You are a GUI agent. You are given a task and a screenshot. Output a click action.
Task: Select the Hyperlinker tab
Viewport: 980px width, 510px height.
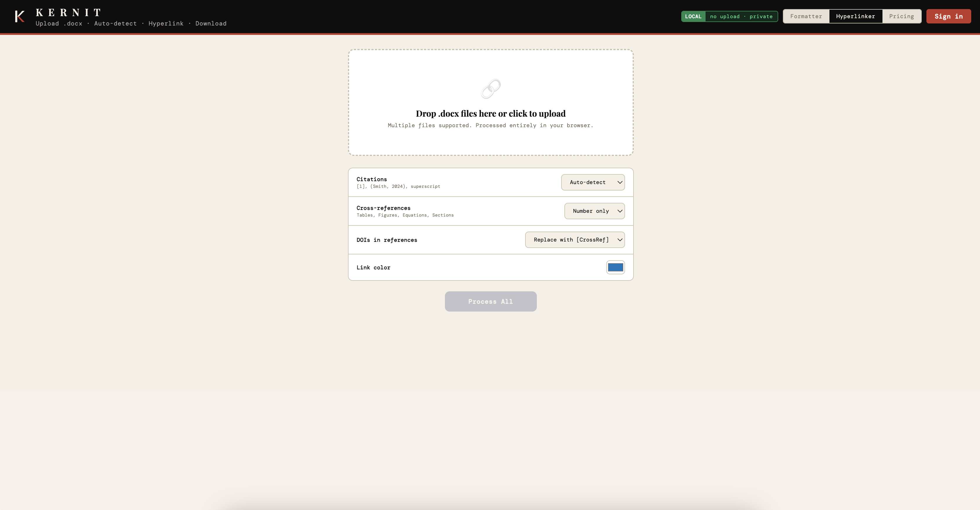tap(855, 16)
